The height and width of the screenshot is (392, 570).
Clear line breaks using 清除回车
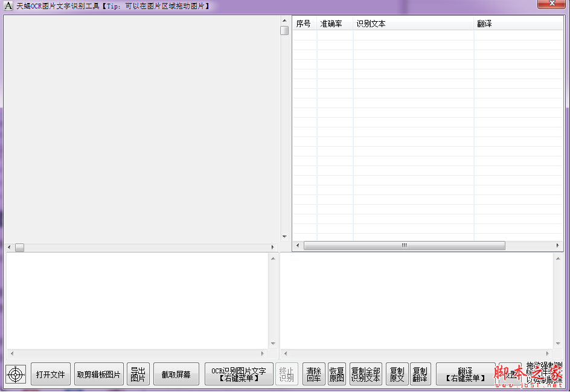[313, 374]
